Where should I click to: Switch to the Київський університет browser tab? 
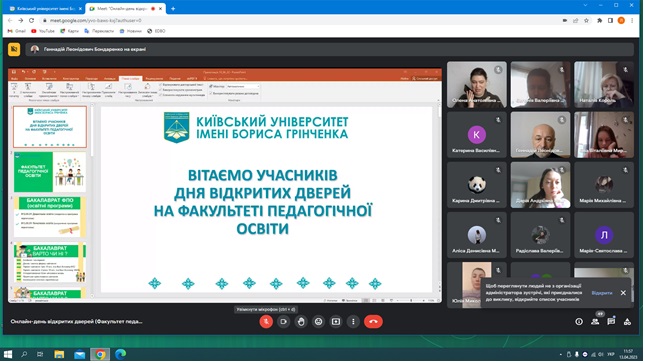43,9
